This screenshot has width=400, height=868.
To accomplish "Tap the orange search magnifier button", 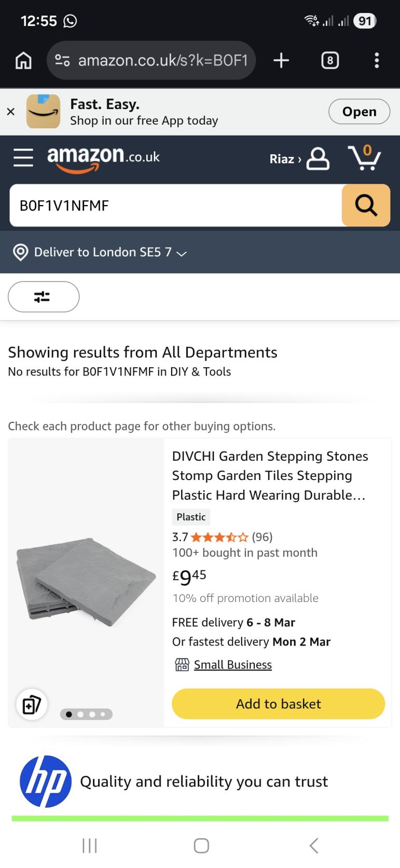I will click(366, 205).
